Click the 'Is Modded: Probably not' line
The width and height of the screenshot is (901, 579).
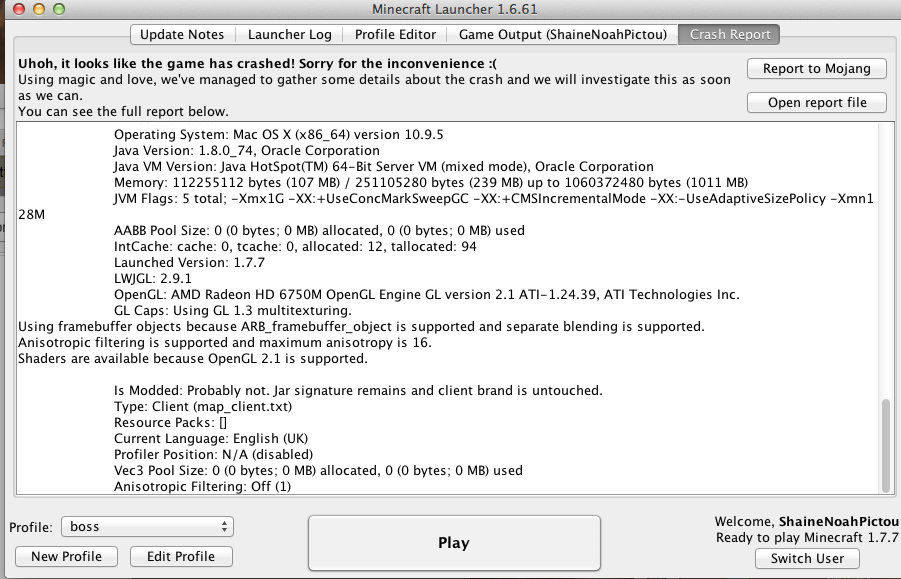[358, 391]
